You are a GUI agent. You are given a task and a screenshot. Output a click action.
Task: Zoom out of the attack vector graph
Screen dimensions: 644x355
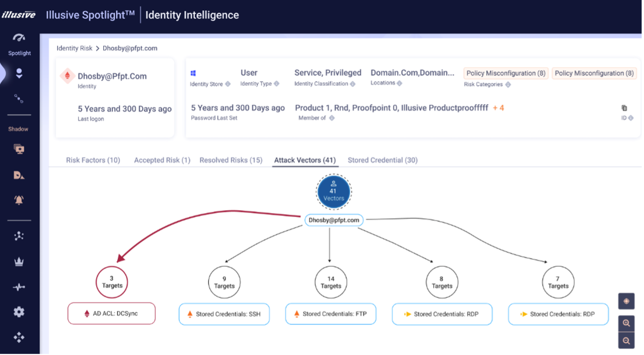click(x=626, y=340)
